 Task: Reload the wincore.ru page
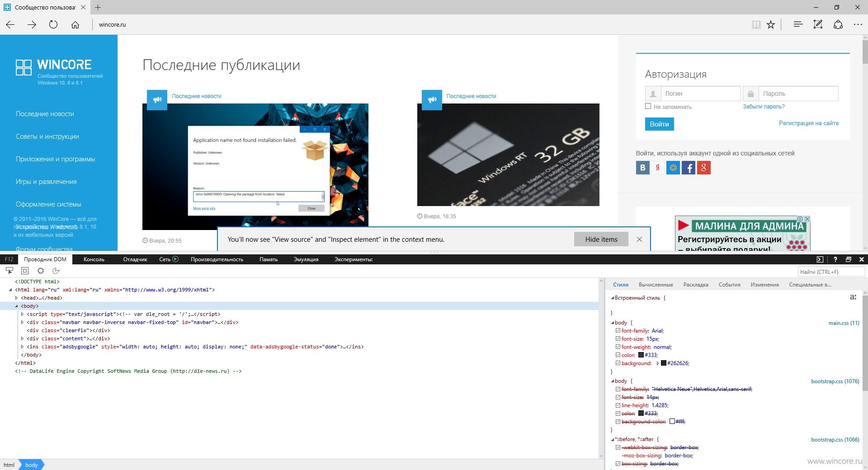53,25
